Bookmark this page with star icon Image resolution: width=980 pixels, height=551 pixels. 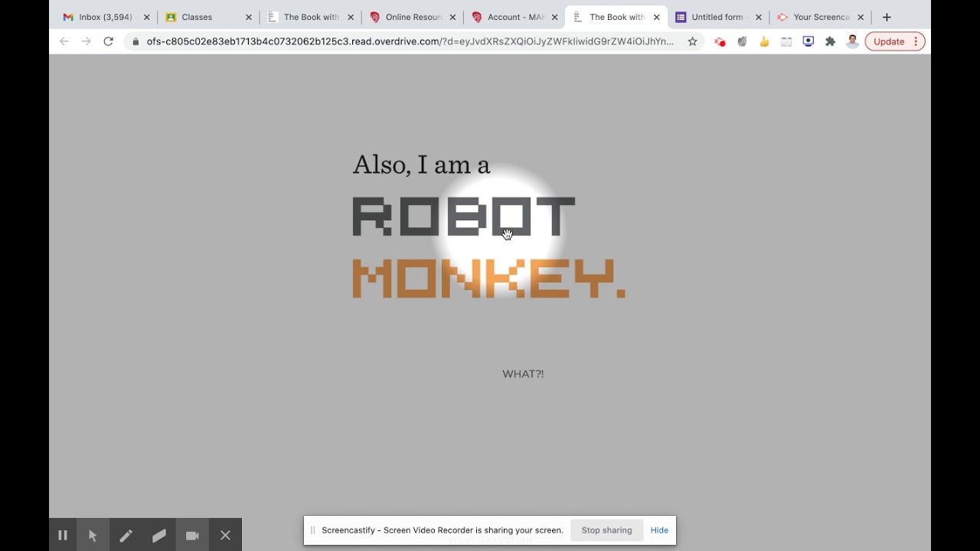click(x=692, y=41)
